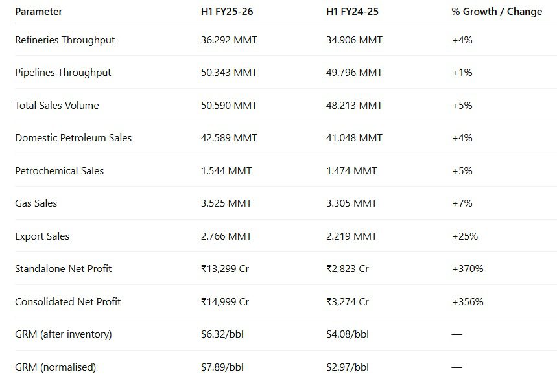Select the Pipelines Throughput row label

point(63,73)
